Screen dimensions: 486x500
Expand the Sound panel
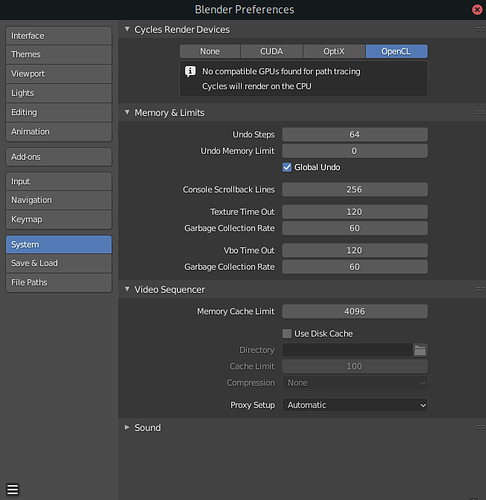click(127, 427)
